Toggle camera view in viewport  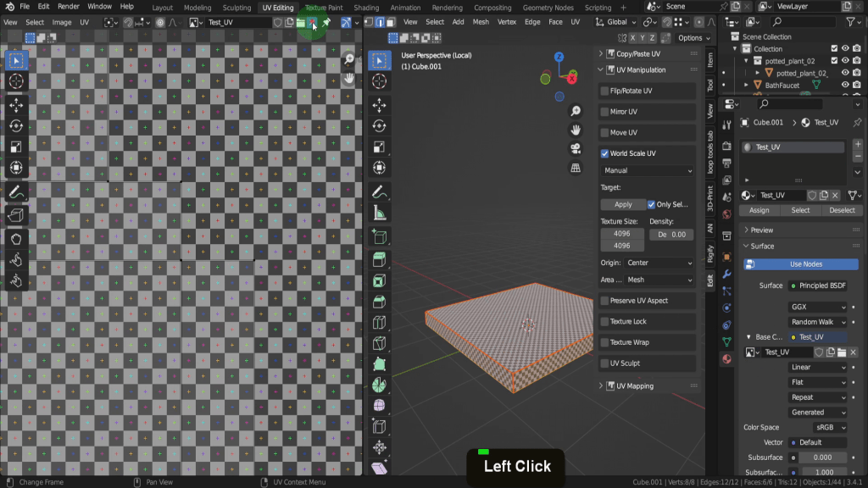pos(576,149)
